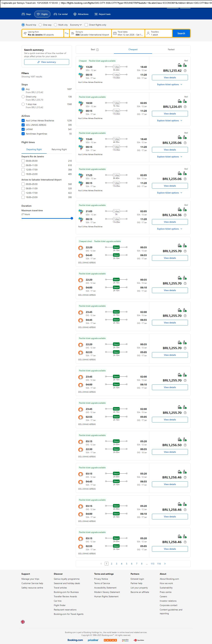The width and height of the screenshot is (212, 644).
Task: Click the swap origin and destination arrows icon
Action: point(67,33)
